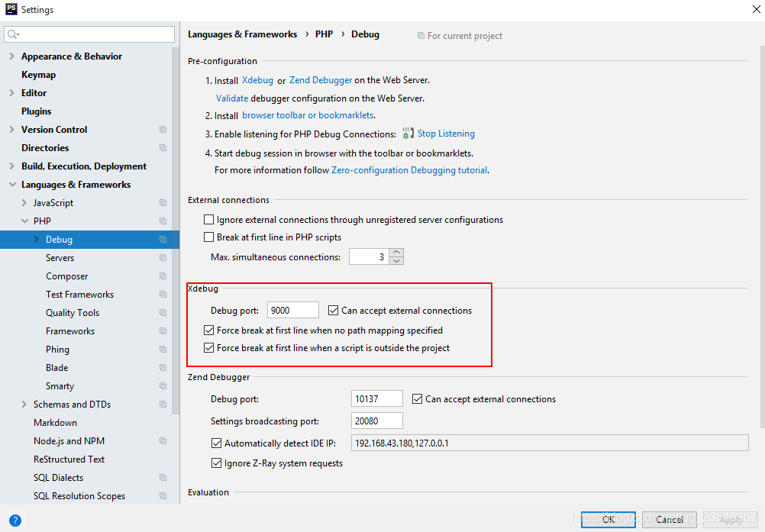Click the OK button
The image size is (765, 532).
(x=608, y=519)
